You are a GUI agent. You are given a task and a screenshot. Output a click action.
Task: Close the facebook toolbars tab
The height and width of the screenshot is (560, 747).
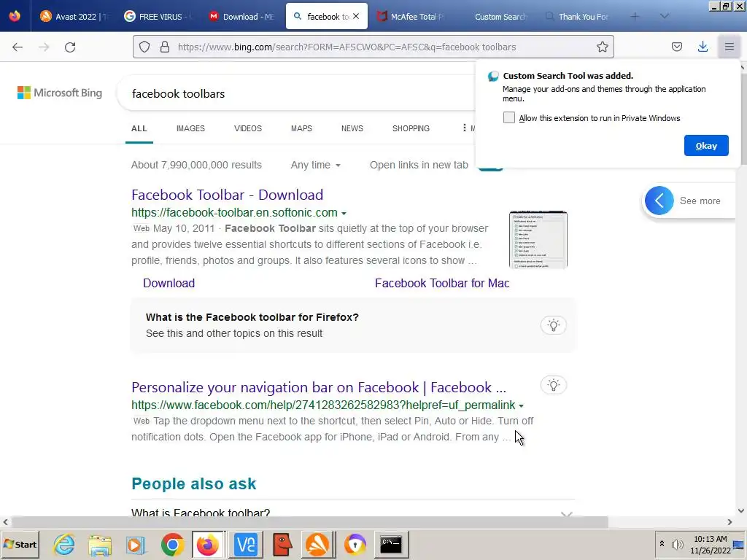point(356,16)
